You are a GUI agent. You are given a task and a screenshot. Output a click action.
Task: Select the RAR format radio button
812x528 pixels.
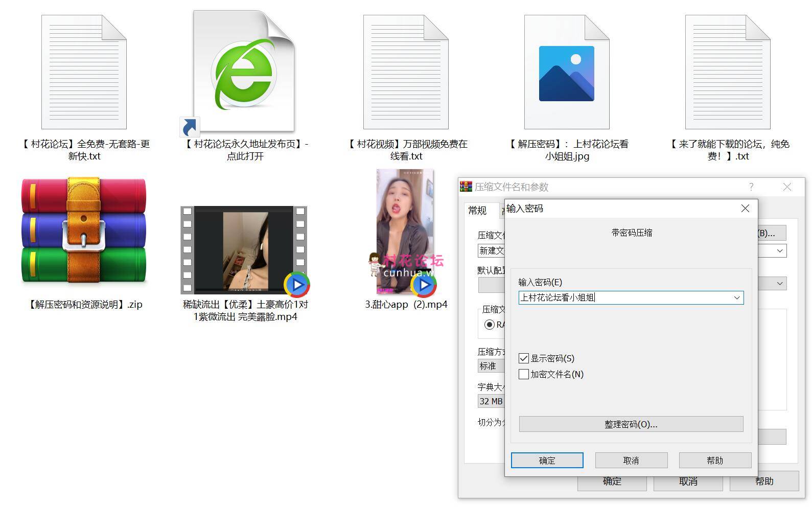[x=490, y=325]
